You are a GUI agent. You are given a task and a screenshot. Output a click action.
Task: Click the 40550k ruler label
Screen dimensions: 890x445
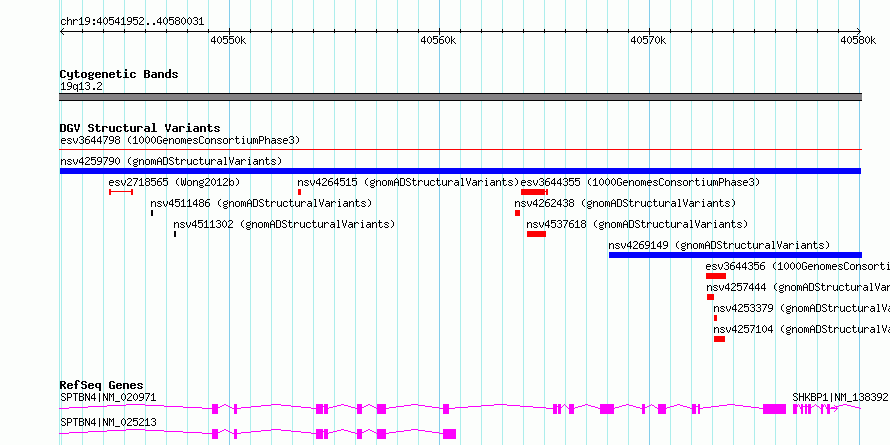click(228, 40)
